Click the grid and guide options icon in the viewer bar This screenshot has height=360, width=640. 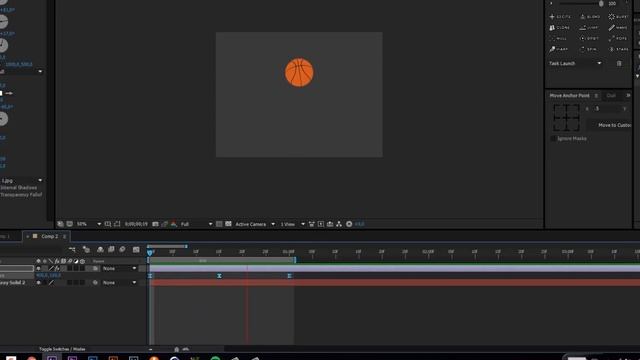108,224
